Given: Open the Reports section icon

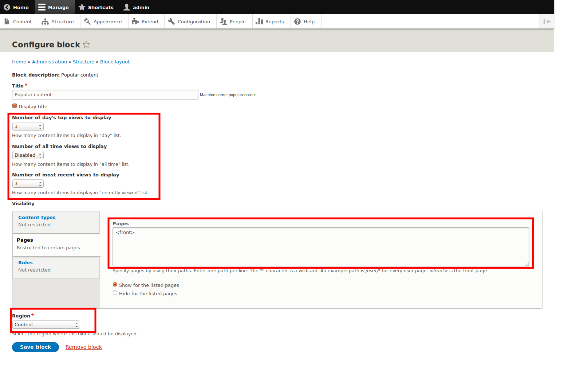Looking at the screenshot, I should (259, 22).
